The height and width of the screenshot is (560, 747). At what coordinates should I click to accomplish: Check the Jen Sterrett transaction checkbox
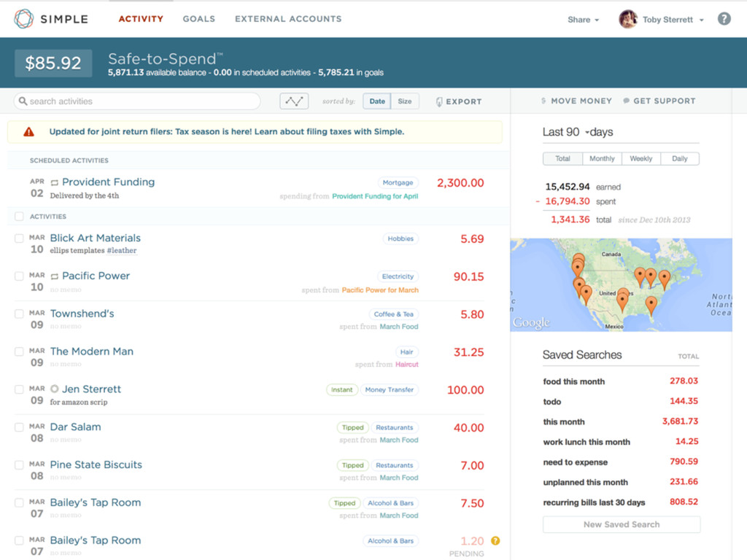point(19,389)
